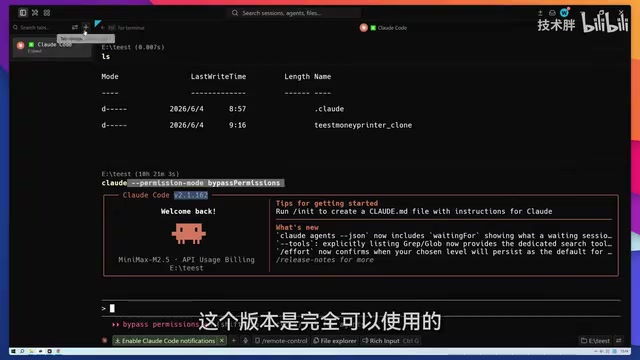Click the Tips for getting started heading
640x360 pixels.
pos(327,203)
